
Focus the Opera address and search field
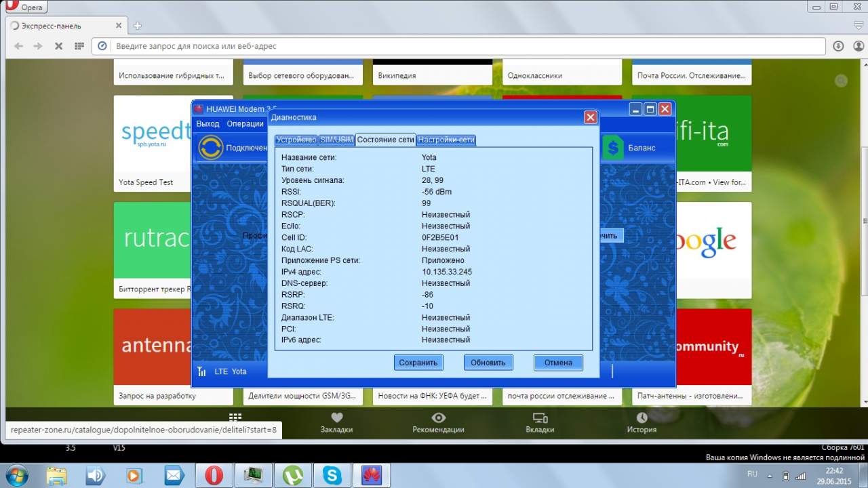click(x=458, y=46)
